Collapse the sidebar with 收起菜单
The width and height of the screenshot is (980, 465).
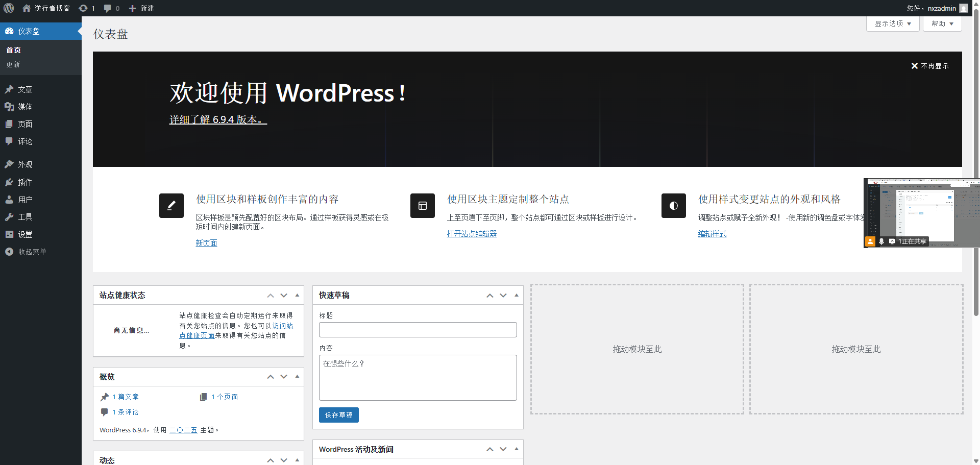pyautogui.click(x=26, y=252)
